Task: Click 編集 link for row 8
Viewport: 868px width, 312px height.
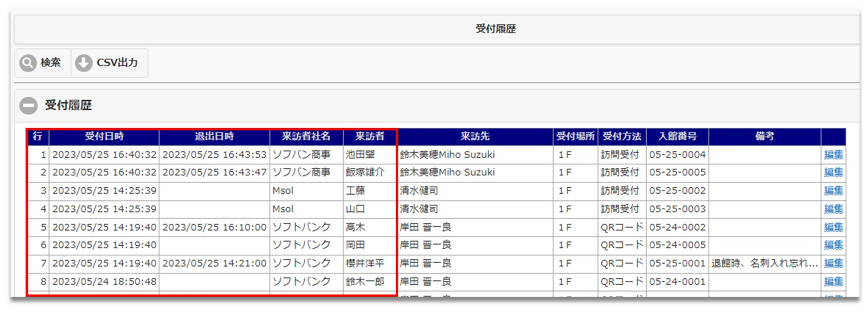Action: point(833,281)
